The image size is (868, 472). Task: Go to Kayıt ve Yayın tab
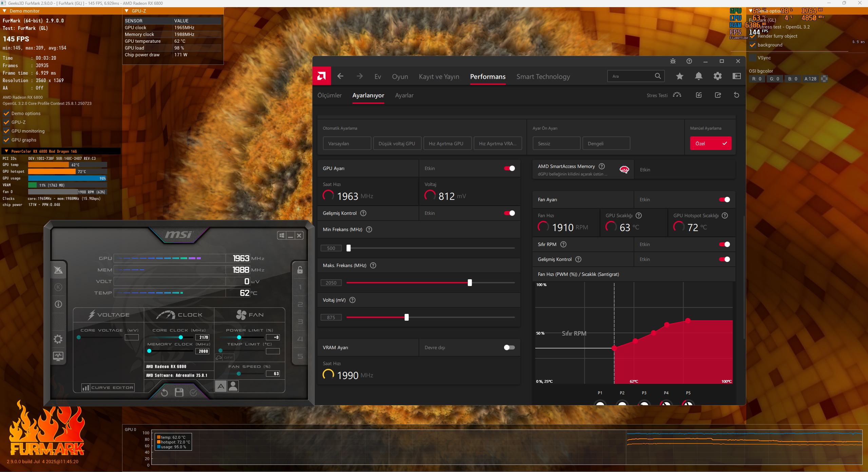point(439,77)
